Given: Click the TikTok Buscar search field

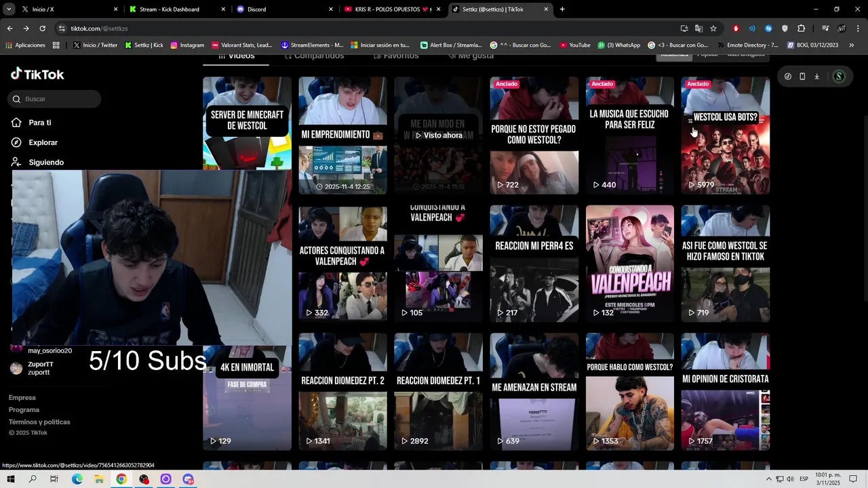Looking at the screenshot, I should [x=55, y=99].
